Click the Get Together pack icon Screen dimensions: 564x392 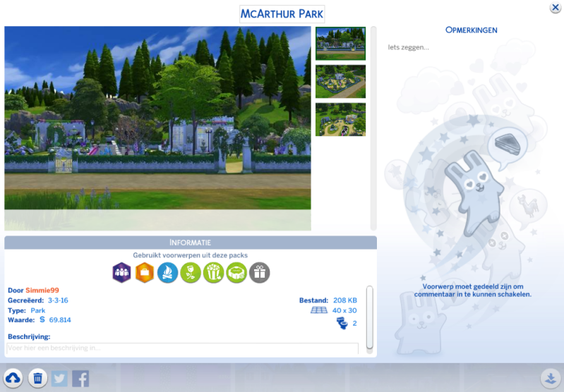[121, 272]
